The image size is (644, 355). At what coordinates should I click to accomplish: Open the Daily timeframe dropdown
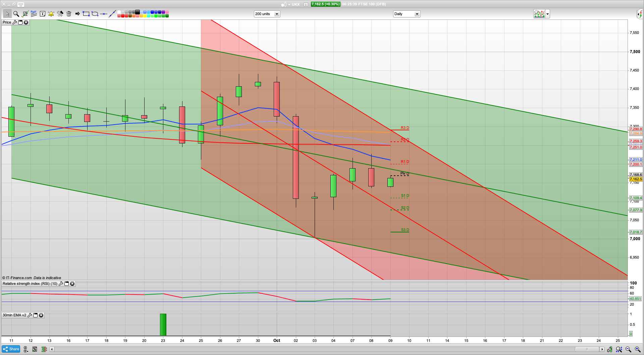(x=407, y=14)
